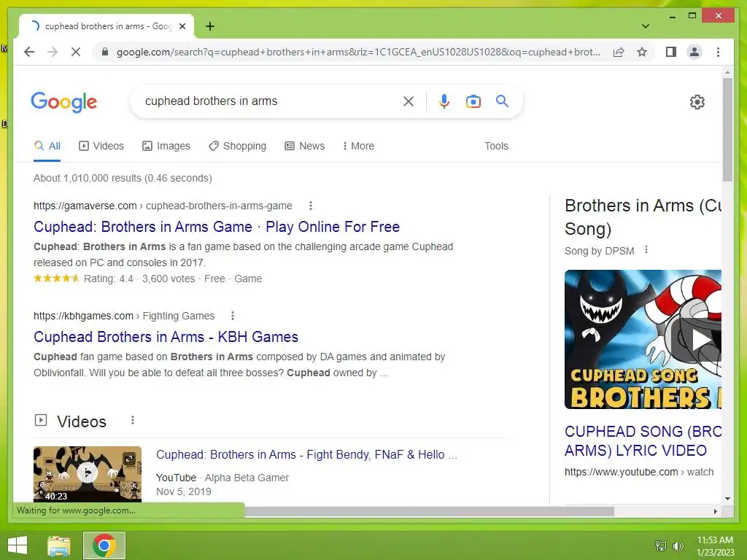
Task: Switch to News results tab
Action: 304,146
